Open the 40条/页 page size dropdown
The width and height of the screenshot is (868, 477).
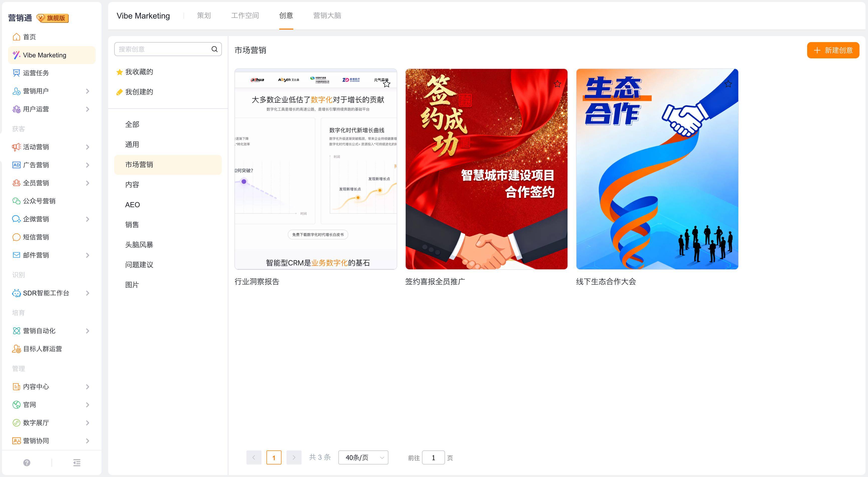pyautogui.click(x=363, y=457)
